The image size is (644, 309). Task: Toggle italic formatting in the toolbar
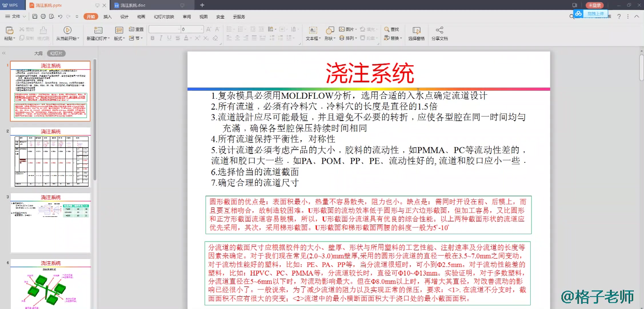[161, 38]
